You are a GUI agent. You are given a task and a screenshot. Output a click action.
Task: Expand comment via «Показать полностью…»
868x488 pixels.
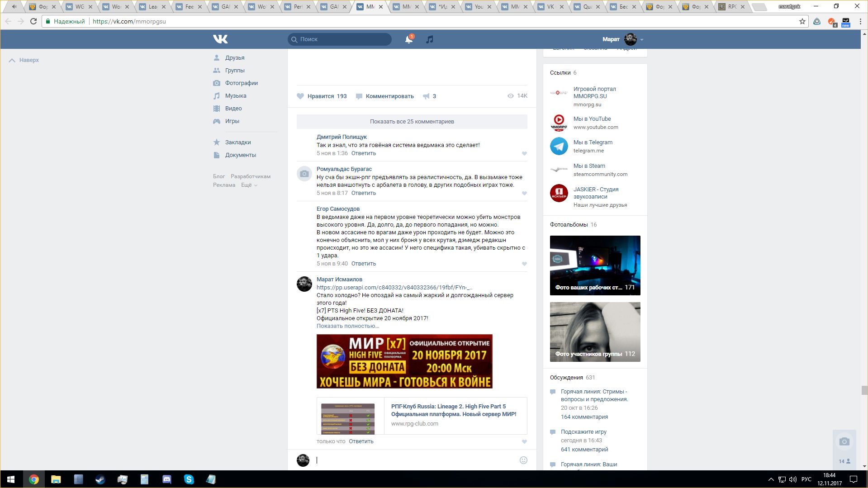pyautogui.click(x=348, y=326)
